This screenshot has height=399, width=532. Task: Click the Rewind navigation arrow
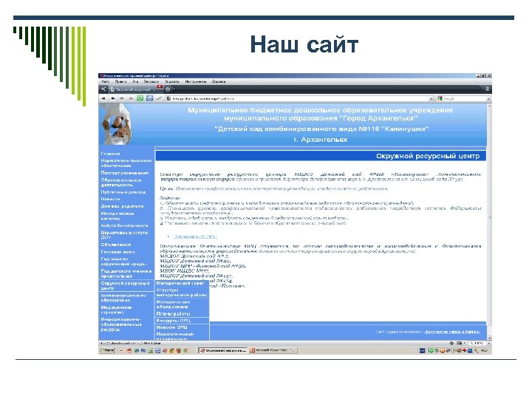tap(103, 99)
